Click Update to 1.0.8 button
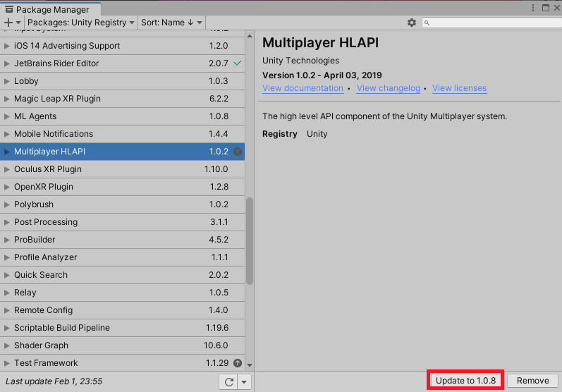Image resolution: width=562 pixels, height=392 pixels. click(x=465, y=380)
